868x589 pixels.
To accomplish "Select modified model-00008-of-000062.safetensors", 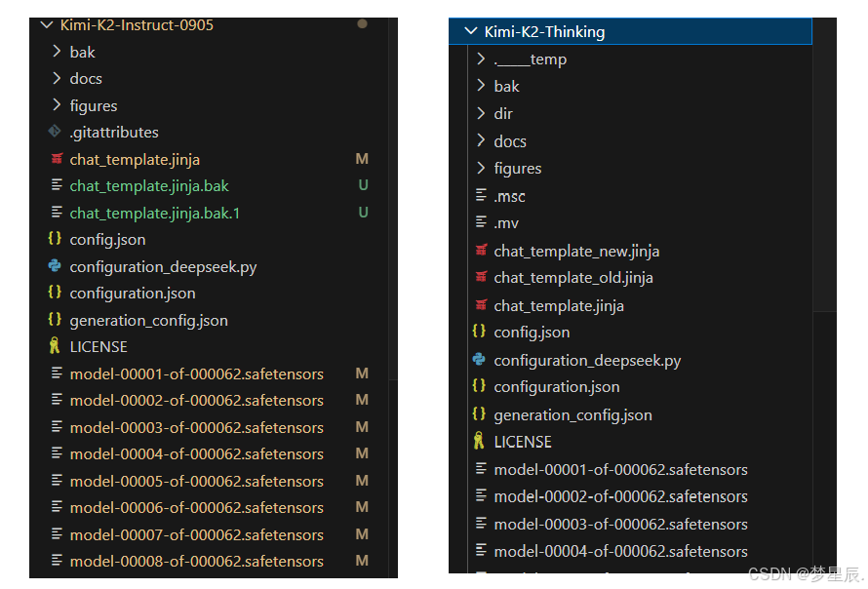I will click(196, 562).
